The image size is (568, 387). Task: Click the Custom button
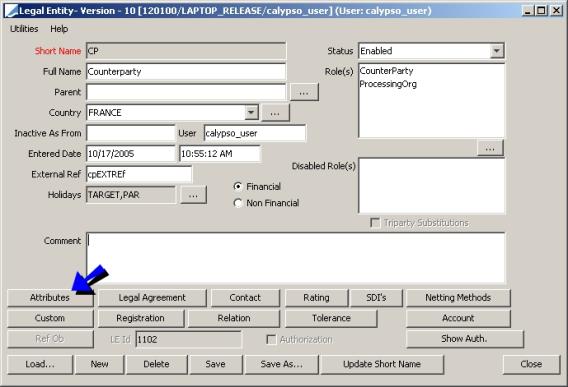pyautogui.click(x=50, y=318)
